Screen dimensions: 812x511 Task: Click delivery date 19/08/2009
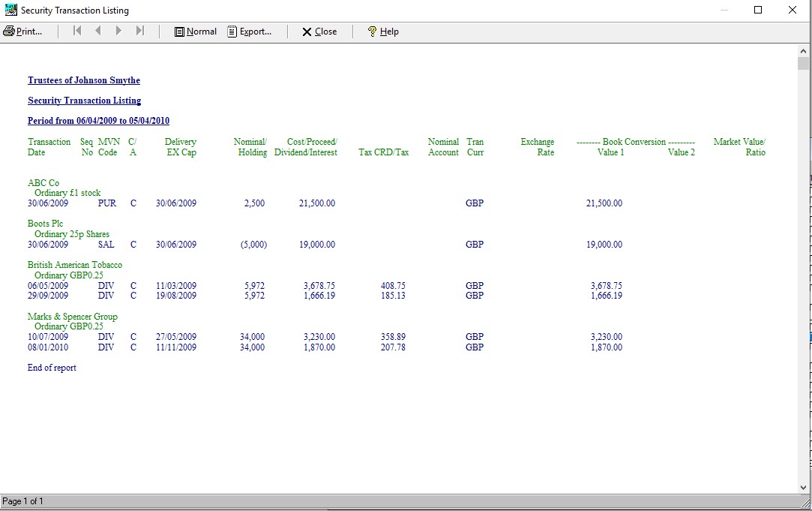click(176, 296)
